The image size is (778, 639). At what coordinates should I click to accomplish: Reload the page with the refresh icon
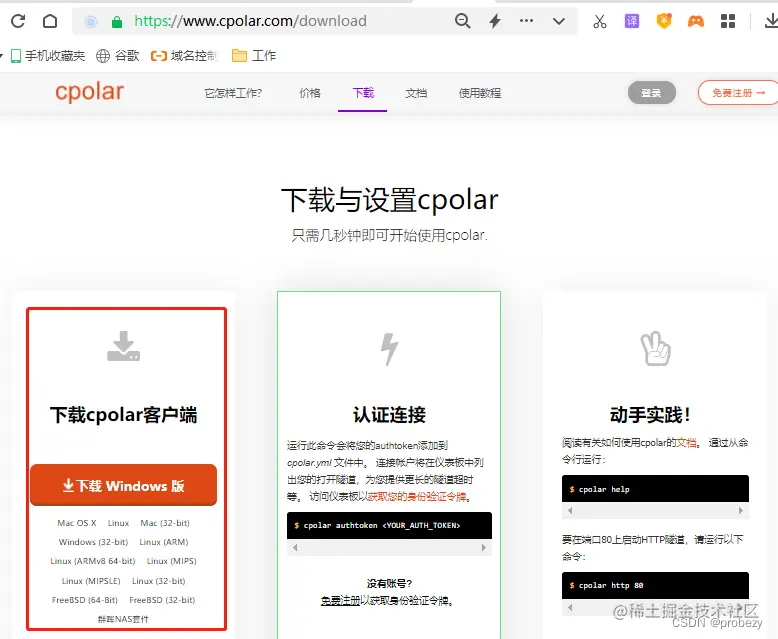pyautogui.click(x=18, y=21)
